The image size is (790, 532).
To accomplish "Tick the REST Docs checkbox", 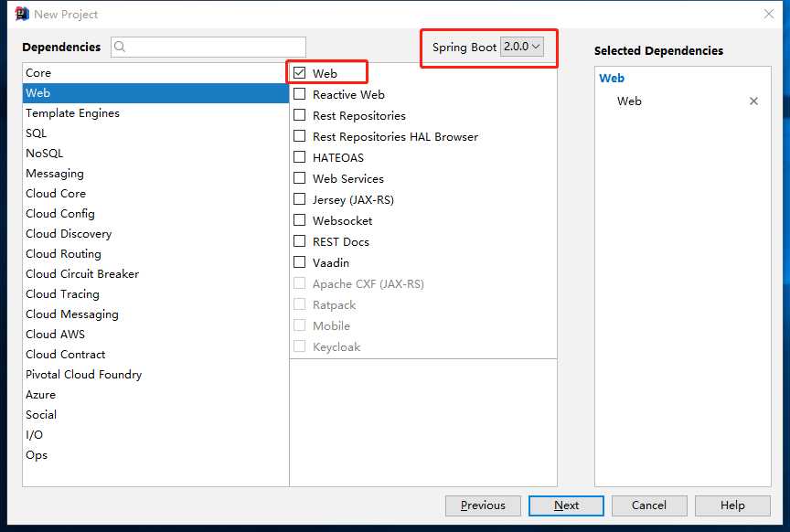I will [299, 241].
